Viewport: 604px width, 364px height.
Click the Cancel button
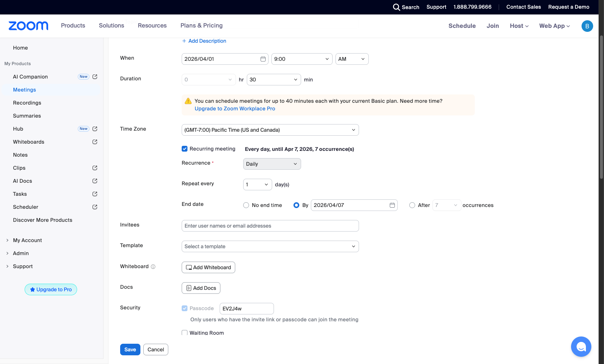point(156,350)
